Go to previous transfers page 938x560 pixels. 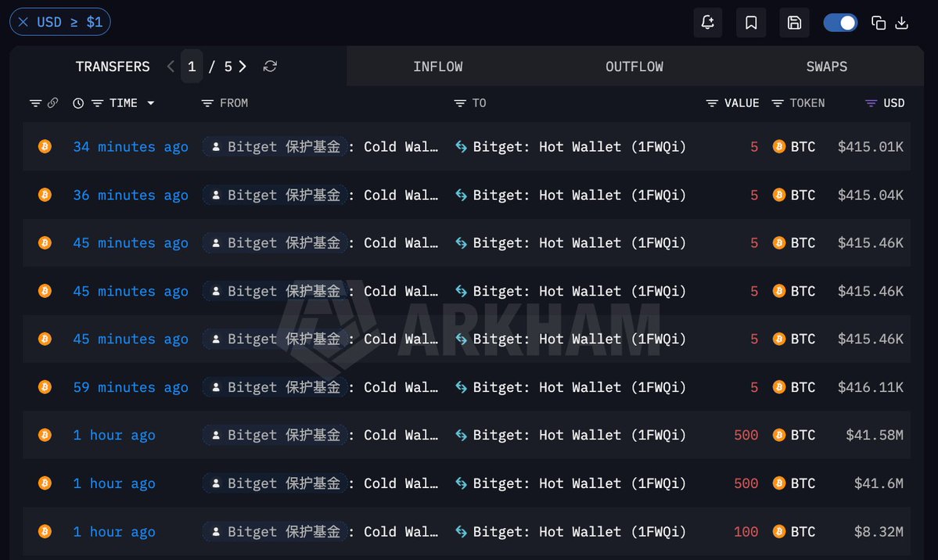coord(171,66)
